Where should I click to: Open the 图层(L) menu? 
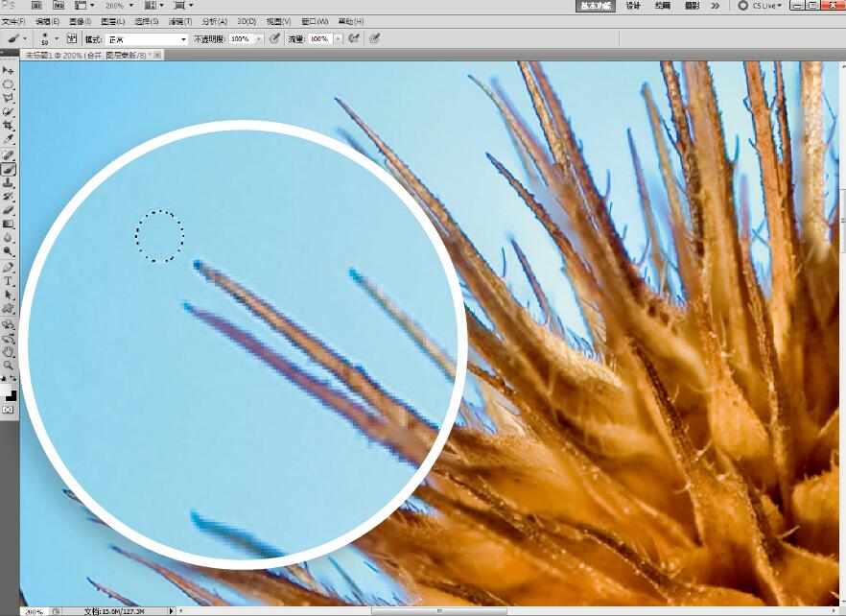113,22
